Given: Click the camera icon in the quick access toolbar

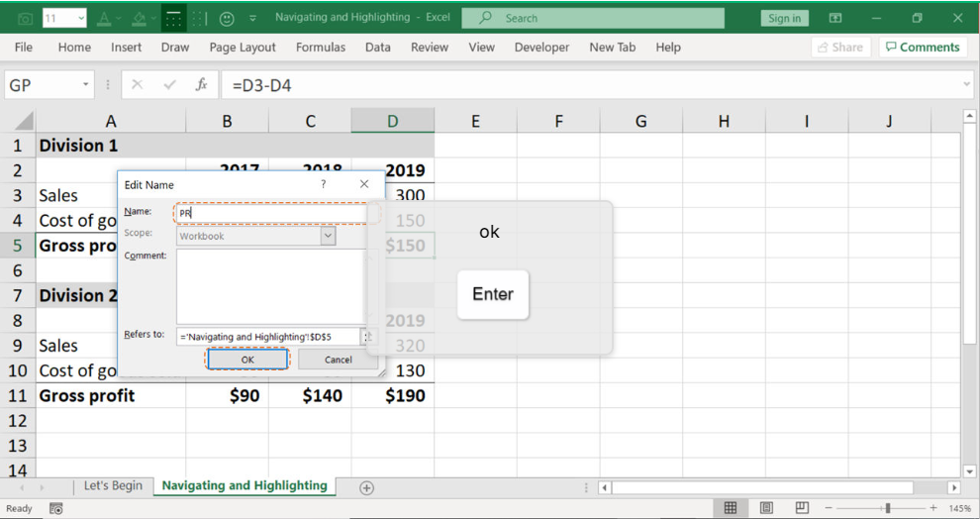Looking at the screenshot, I should [x=25, y=19].
